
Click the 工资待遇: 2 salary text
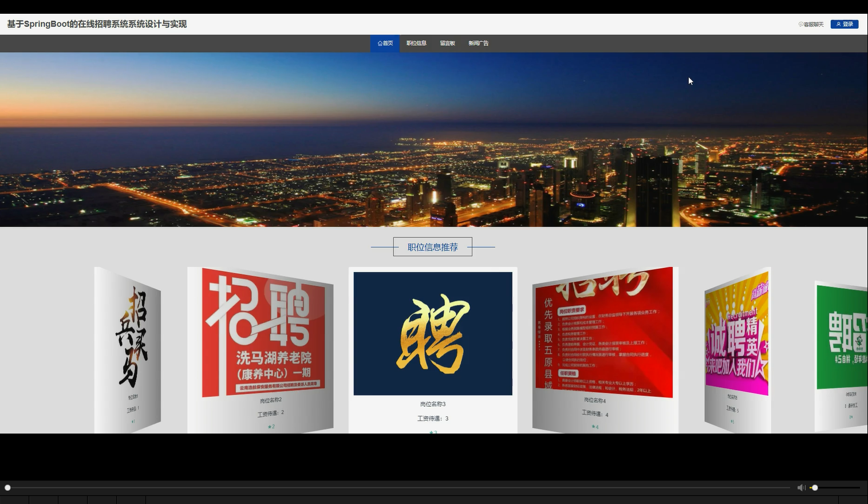(x=271, y=414)
